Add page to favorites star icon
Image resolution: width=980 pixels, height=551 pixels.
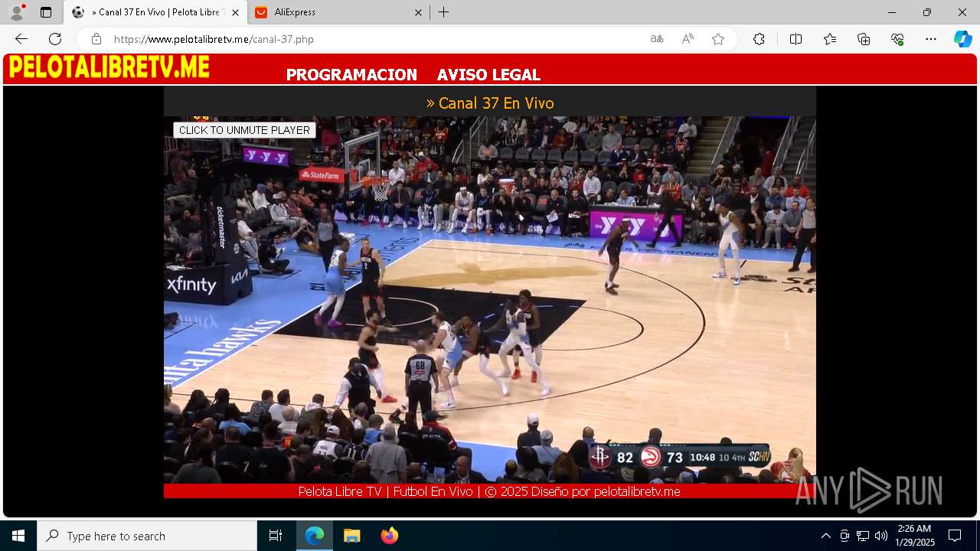718,39
